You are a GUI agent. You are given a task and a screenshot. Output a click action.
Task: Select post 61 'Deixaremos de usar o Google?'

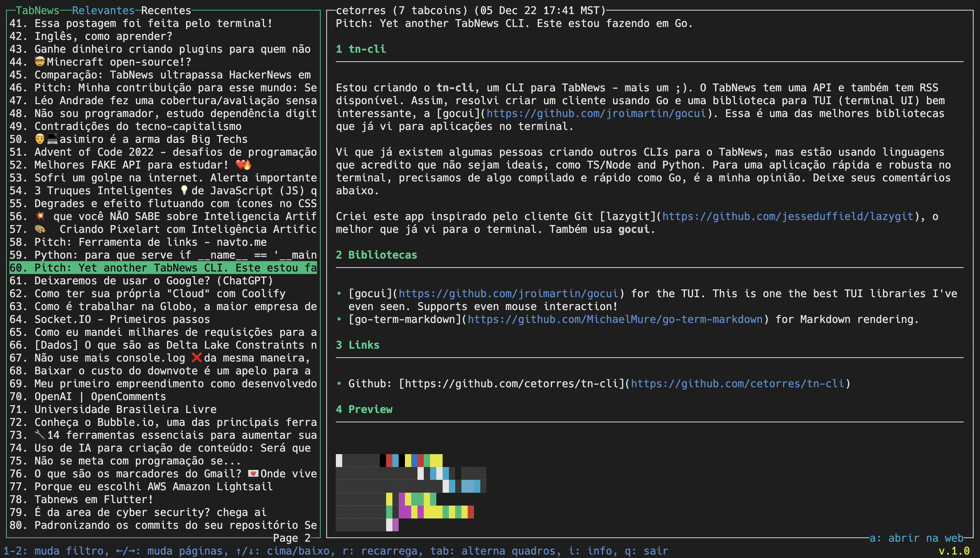coord(163,281)
